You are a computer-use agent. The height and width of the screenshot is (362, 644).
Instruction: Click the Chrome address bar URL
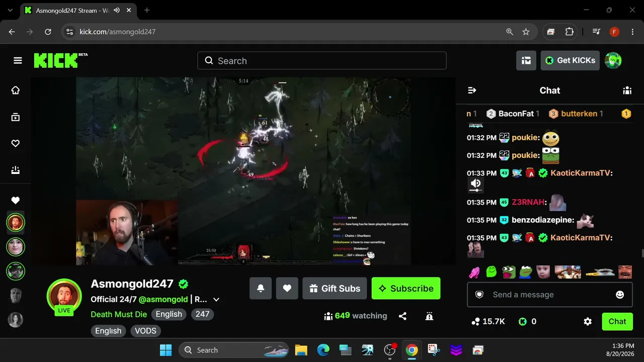click(118, 32)
